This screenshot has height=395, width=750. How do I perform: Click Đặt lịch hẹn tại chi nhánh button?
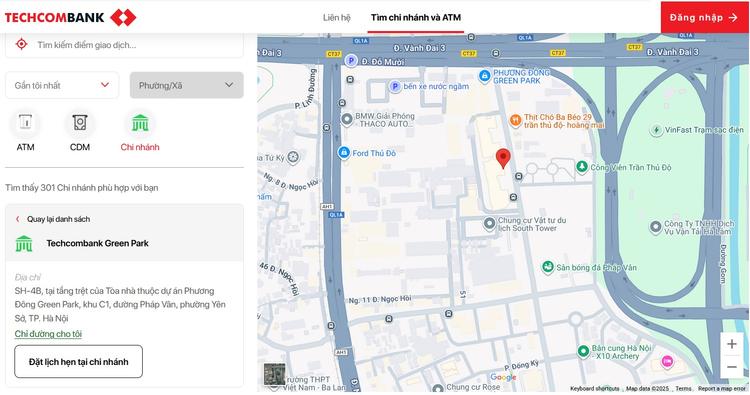click(x=78, y=362)
